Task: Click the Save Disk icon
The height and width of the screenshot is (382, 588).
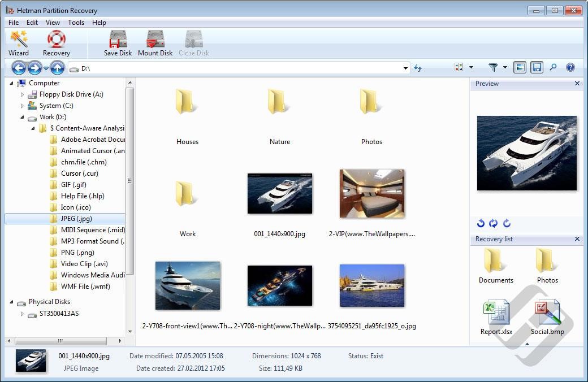Action: coord(118,42)
